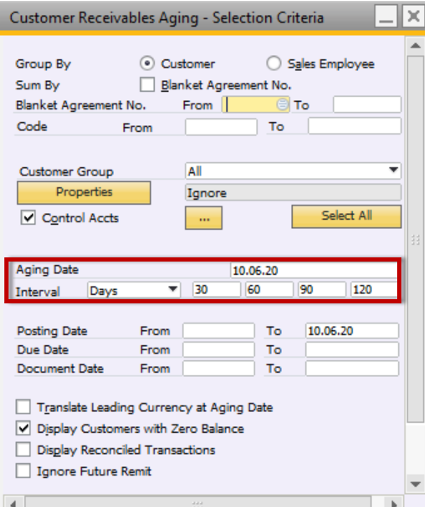Click the vertical scrollbar down arrow
This screenshot has width=425, height=507.
tap(415, 484)
